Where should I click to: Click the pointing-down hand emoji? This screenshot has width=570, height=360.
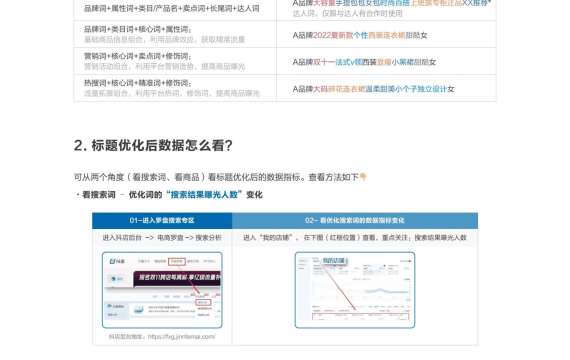363,177
